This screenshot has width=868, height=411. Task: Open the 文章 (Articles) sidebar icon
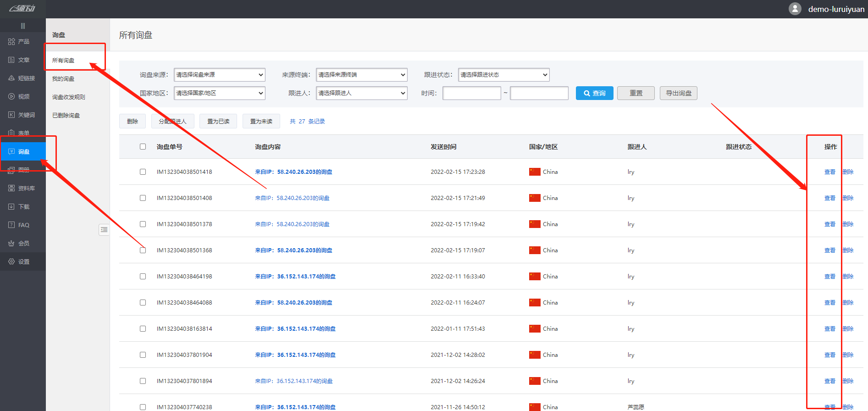pyautogui.click(x=11, y=60)
